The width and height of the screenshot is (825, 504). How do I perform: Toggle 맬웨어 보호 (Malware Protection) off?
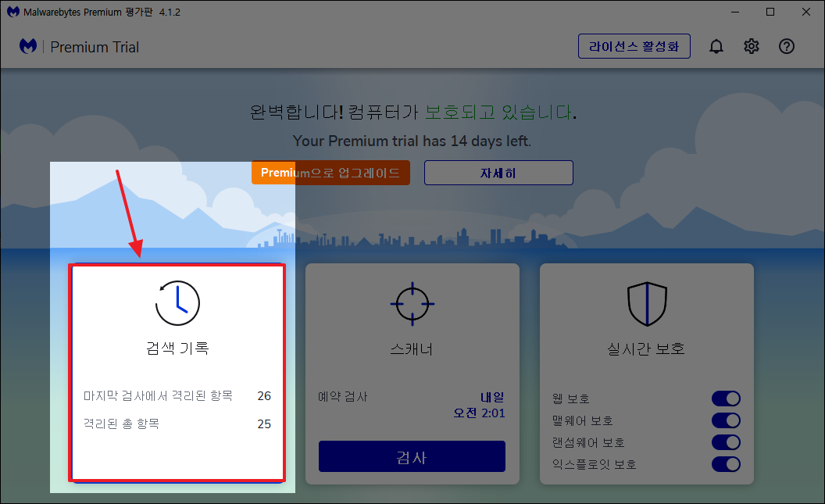click(726, 420)
